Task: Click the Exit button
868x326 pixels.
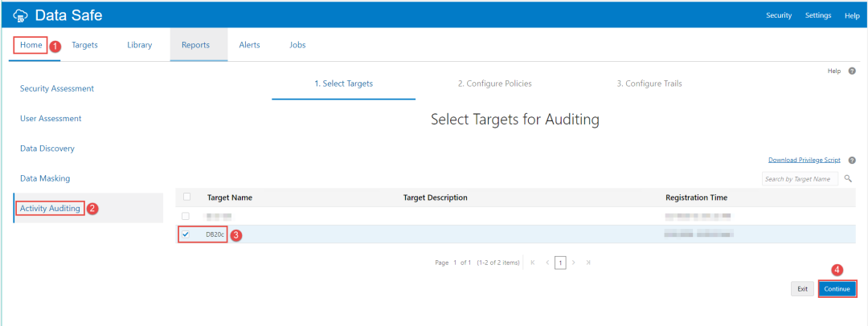Action: pyautogui.click(x=802, y=288)
